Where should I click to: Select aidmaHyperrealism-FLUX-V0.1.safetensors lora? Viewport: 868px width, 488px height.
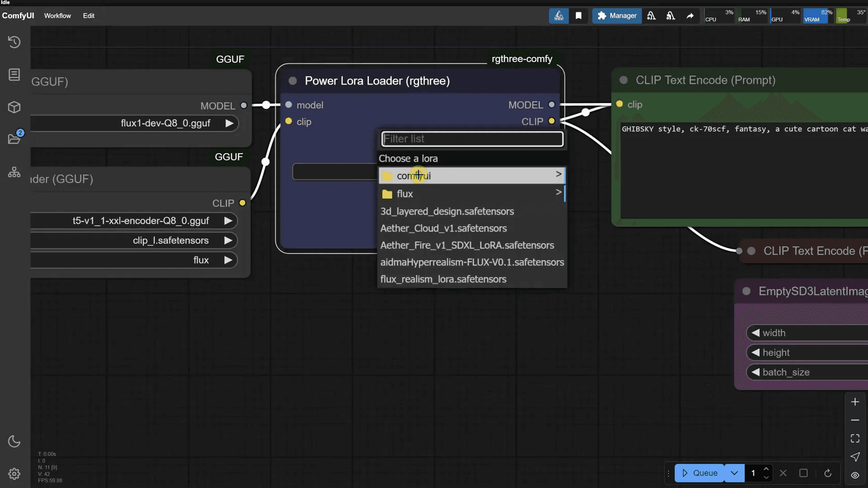point(472,262)
